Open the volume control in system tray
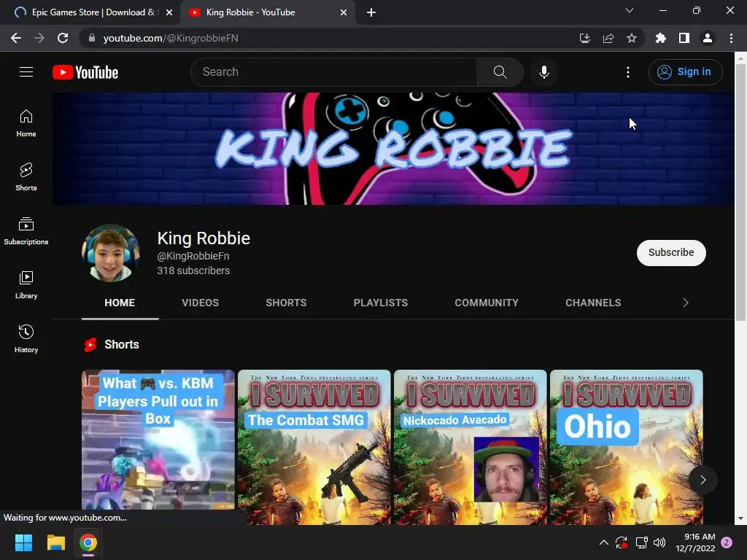The image size is (747, 560). click(x=659, y=542)
